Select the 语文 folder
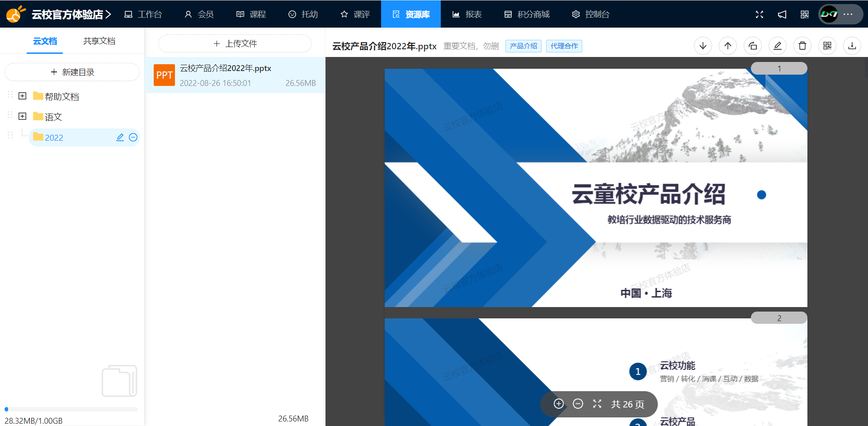This screenshot has width=868, height=426. pos(48,117)
